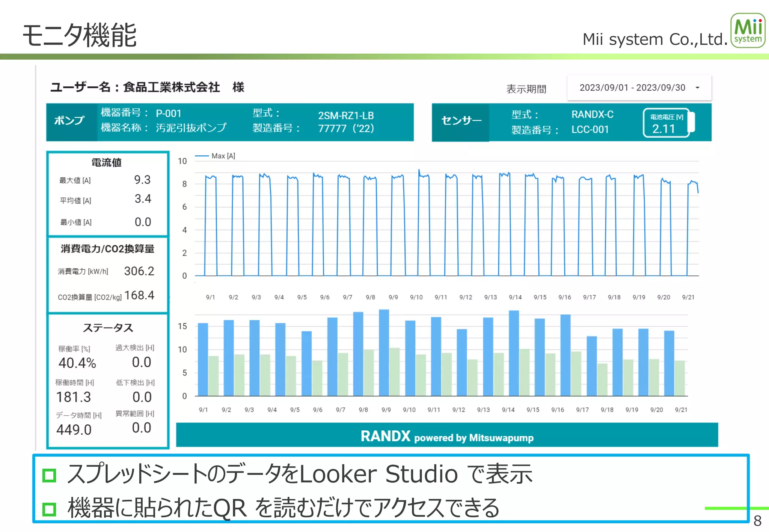Click the ステータス panel title
Image resolution: width=769 pixels, height=532 pixels.
(x=108, y=328)
